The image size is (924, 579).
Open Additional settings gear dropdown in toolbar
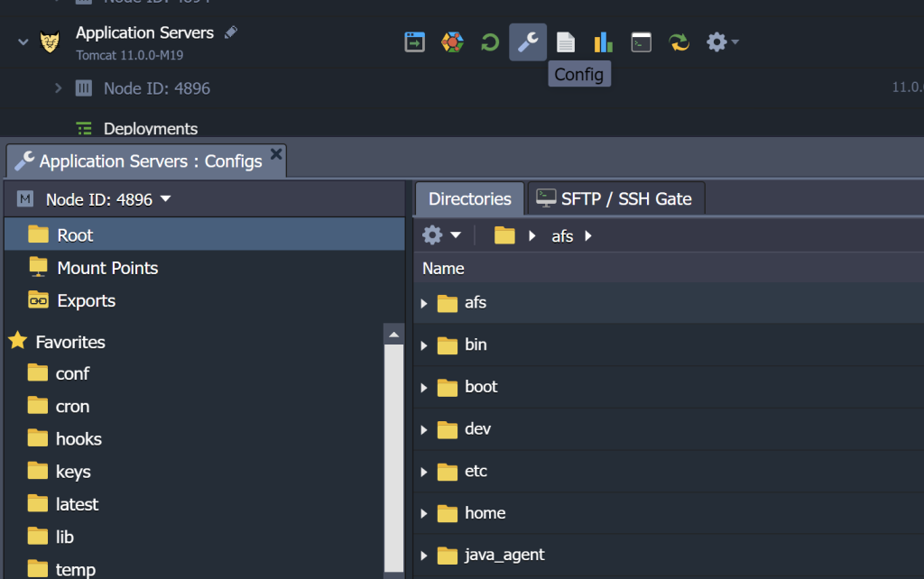(x=723, y=42)
